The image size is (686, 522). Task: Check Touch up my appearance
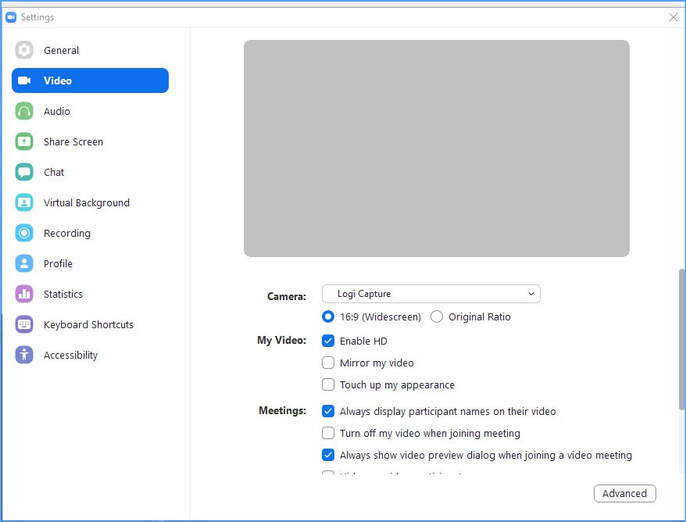click(x=328, y=385)
